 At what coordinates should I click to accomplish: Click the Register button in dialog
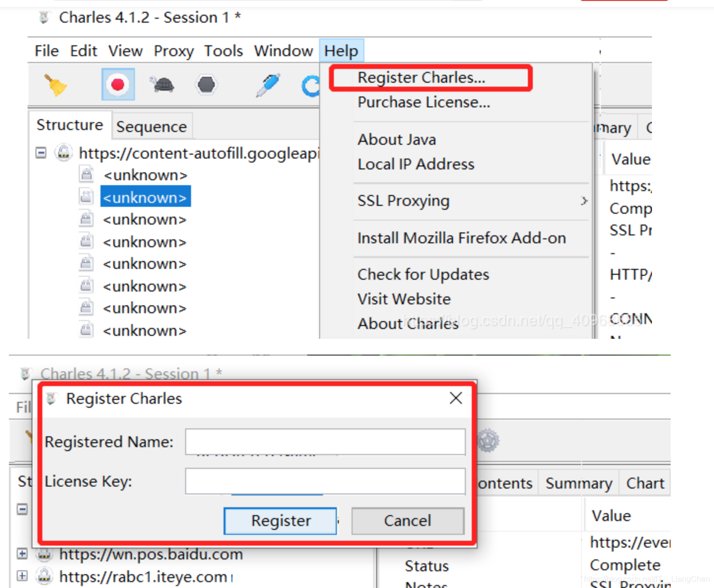[281, 521]
